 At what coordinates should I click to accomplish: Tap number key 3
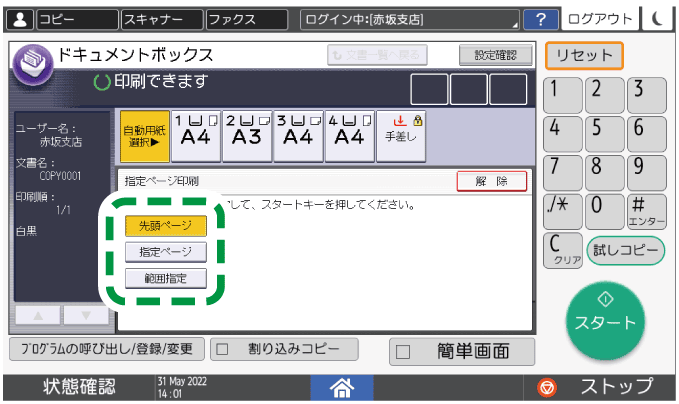tap(647, 96)
